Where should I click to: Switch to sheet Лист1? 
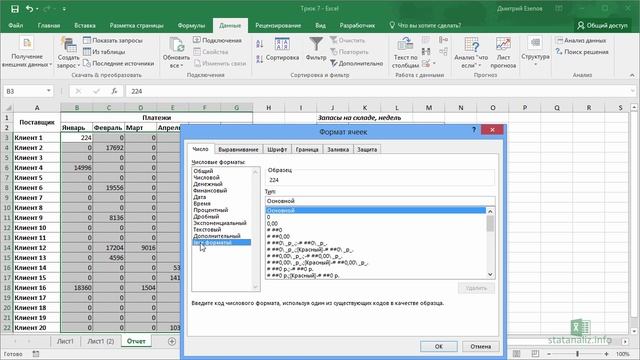pyautogui.click(x=65, y=341)
